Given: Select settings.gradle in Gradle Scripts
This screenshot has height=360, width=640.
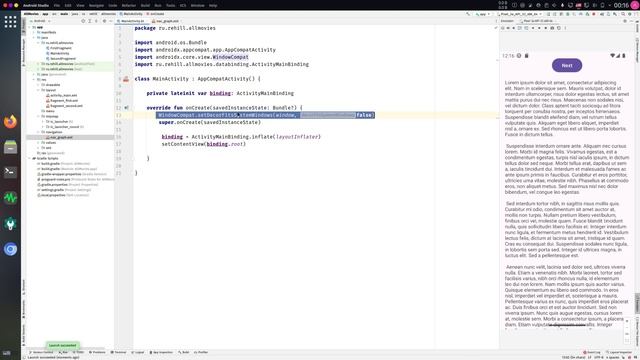Looking at the screenshot, I should pos(50,190).
